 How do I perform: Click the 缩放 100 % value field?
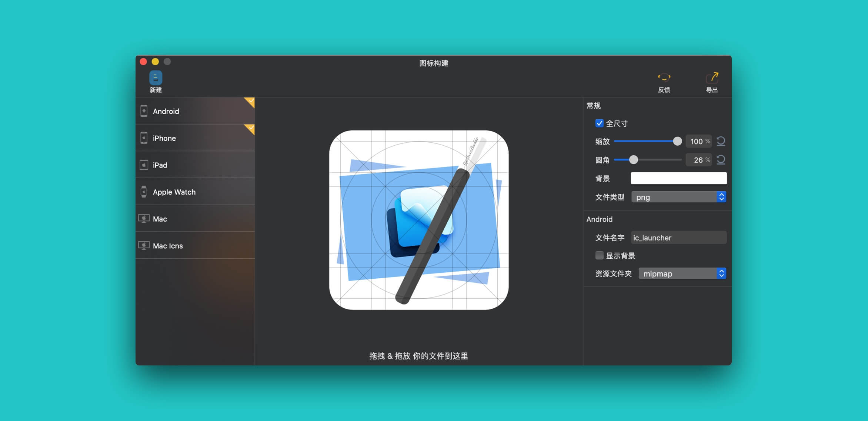(x=699, y=141)
